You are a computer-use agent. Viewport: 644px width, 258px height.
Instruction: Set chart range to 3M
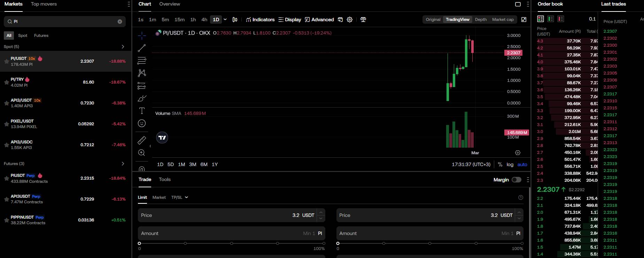193,164
